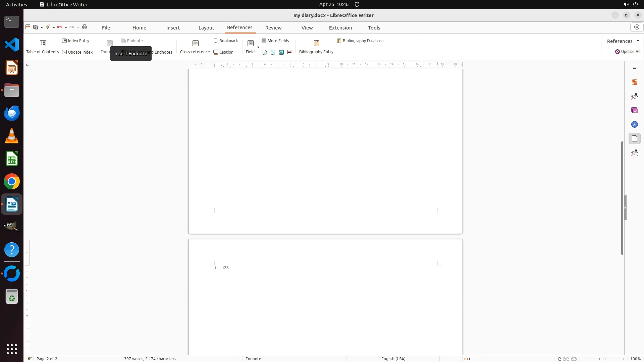Toggle multi-page view in status bar

pos(566,359)
